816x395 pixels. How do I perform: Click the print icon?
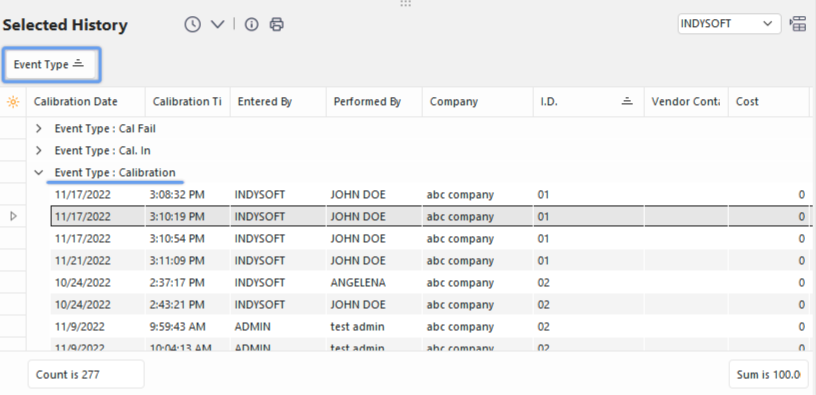point(277,24)
